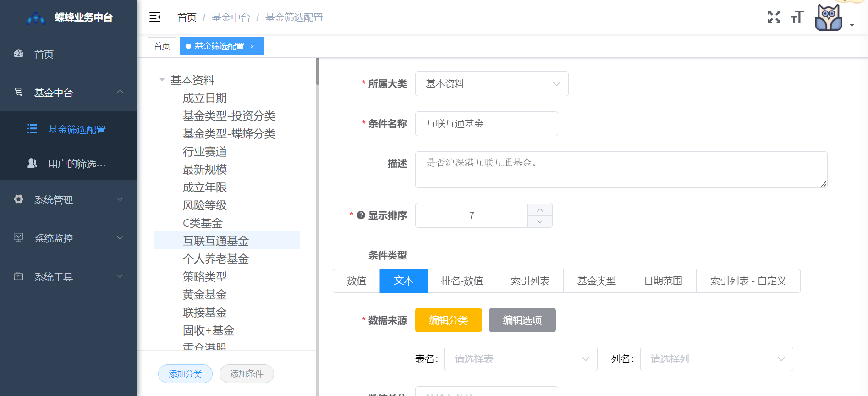Open the 表名 请选择表 dropdown
868x396 pixels.
coord(521,359)
